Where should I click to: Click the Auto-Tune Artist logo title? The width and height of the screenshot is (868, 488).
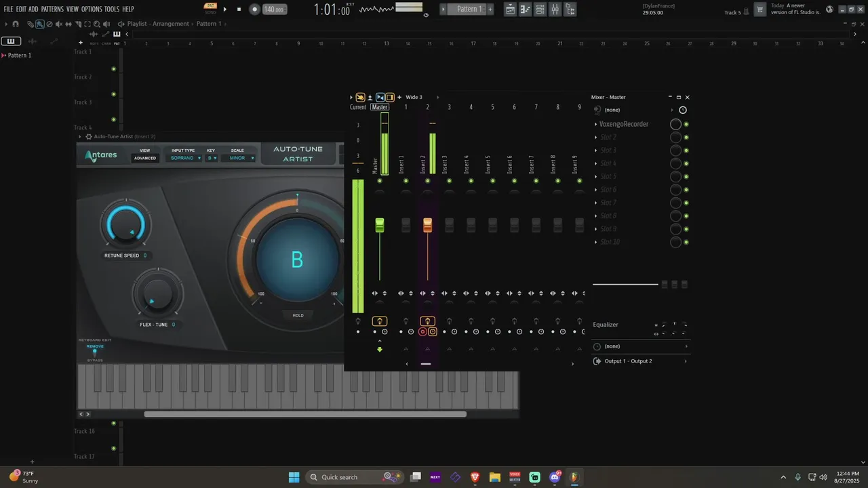coord(298,154)
